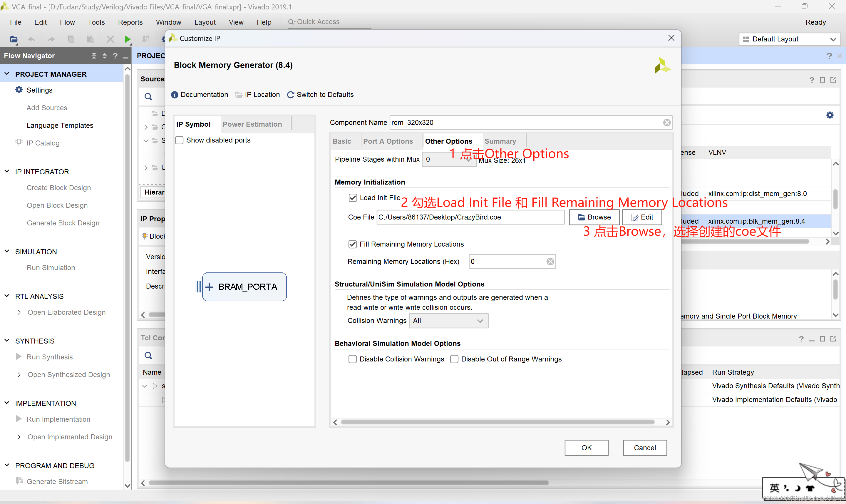Open Settings gear in Project Manager
Screen dimensions: 846x504
19,90
